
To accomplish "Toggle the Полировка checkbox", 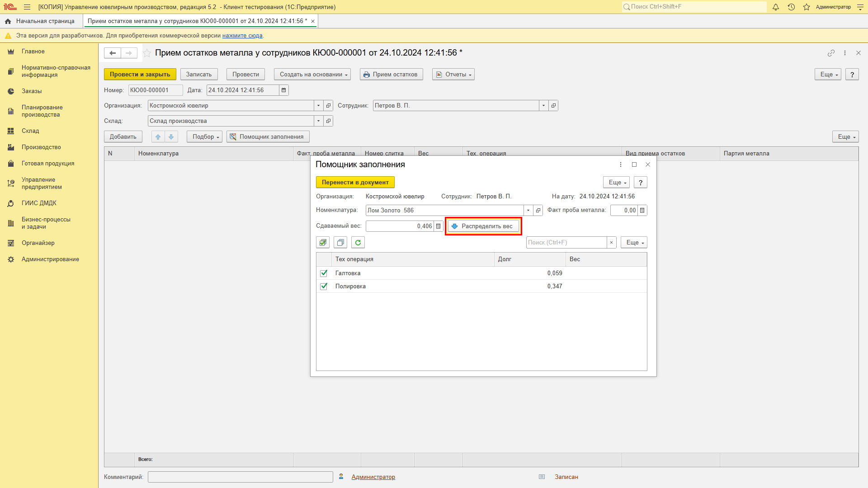I will click(x=324, y=286).
